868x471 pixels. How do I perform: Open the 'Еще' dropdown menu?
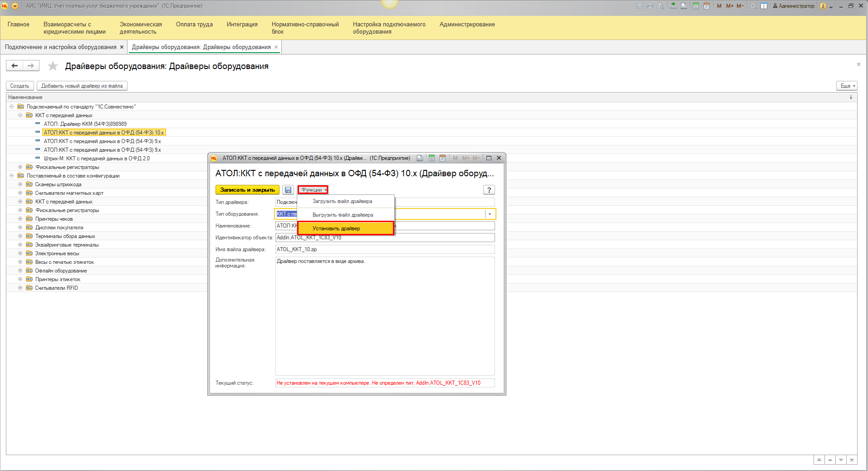[x=847, y=86]
